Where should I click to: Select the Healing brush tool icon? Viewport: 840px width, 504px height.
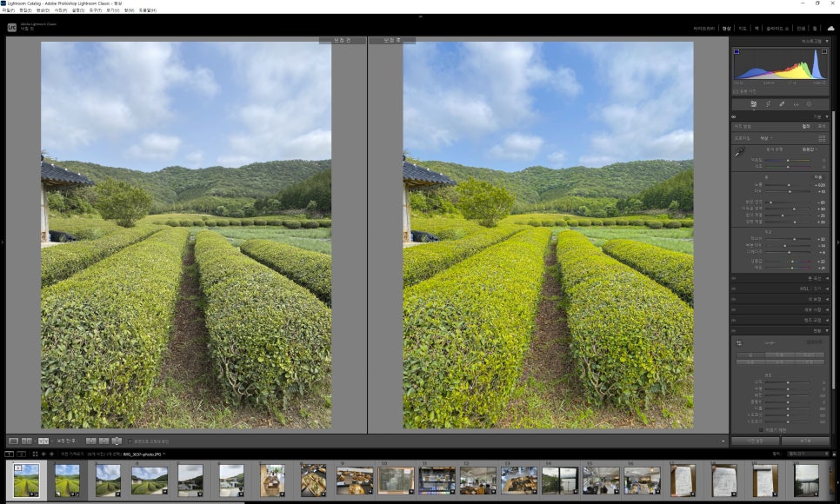781,104
